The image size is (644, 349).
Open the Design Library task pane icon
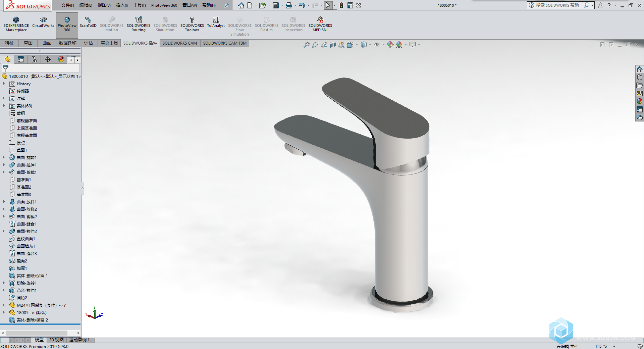coord(640,77)
